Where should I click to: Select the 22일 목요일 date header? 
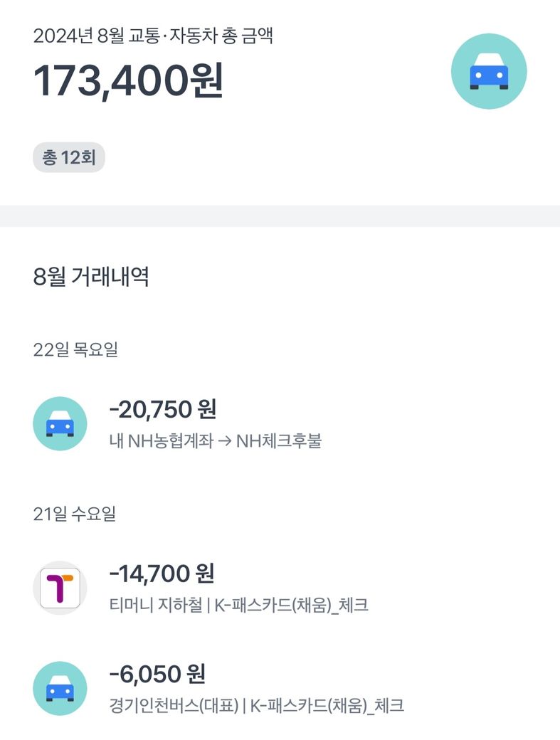pyautogui.click(x=75, y=350)
